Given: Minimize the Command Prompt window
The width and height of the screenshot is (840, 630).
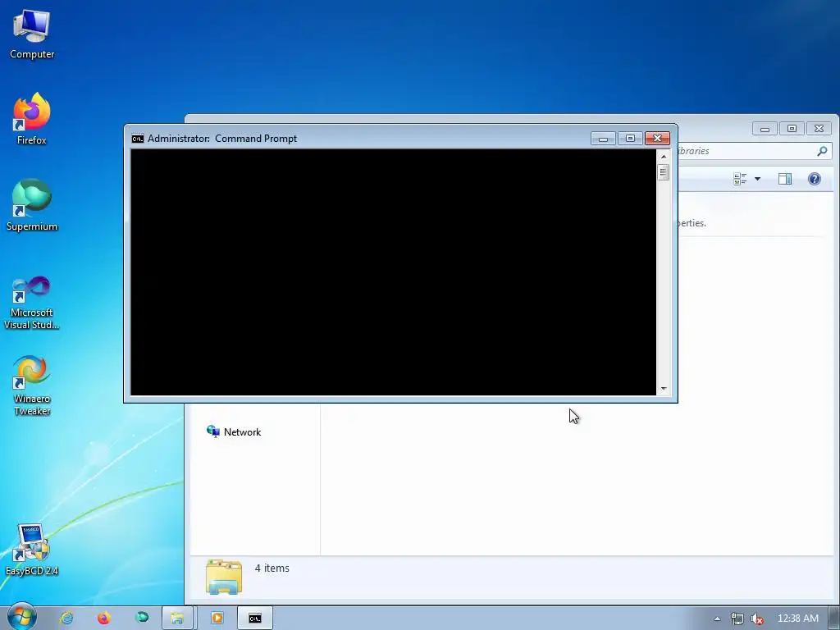Looking at the screenshot, I should pyautogui.click(x=603, y=139).
